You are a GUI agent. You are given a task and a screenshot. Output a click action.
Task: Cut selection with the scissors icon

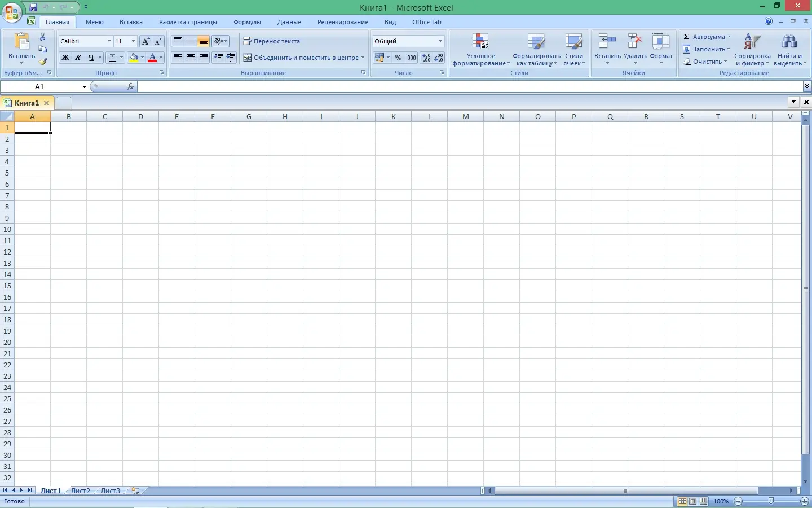(x=43, y=37)
